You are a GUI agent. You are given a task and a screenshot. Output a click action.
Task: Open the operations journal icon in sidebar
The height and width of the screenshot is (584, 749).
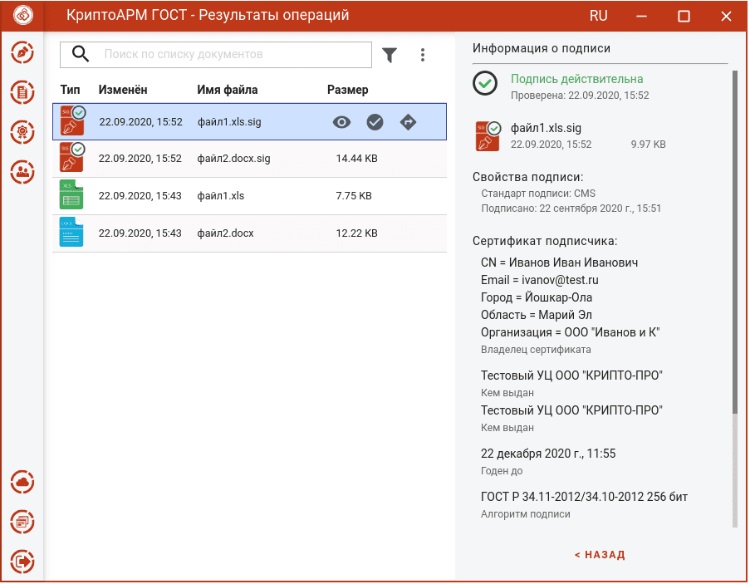[22, 521]
